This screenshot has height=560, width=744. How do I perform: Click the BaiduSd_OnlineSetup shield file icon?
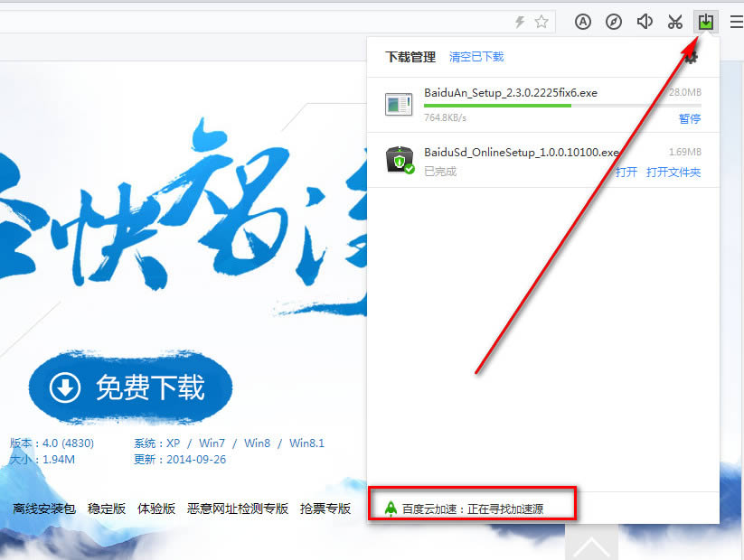(400, 160)
